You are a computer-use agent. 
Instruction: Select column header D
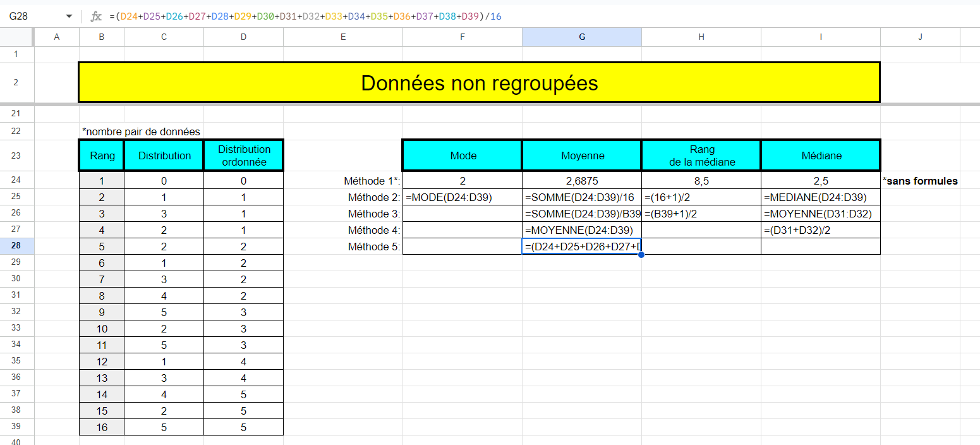[243, 37]
